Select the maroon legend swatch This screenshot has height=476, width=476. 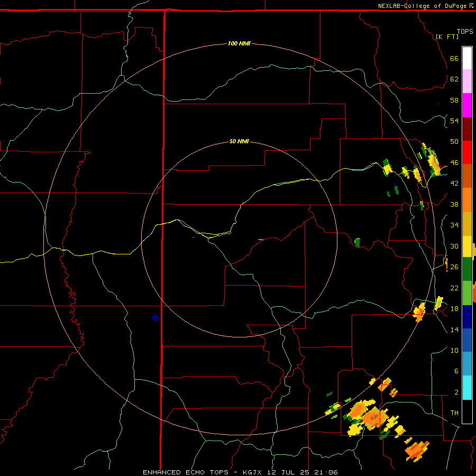coord(467,129)
